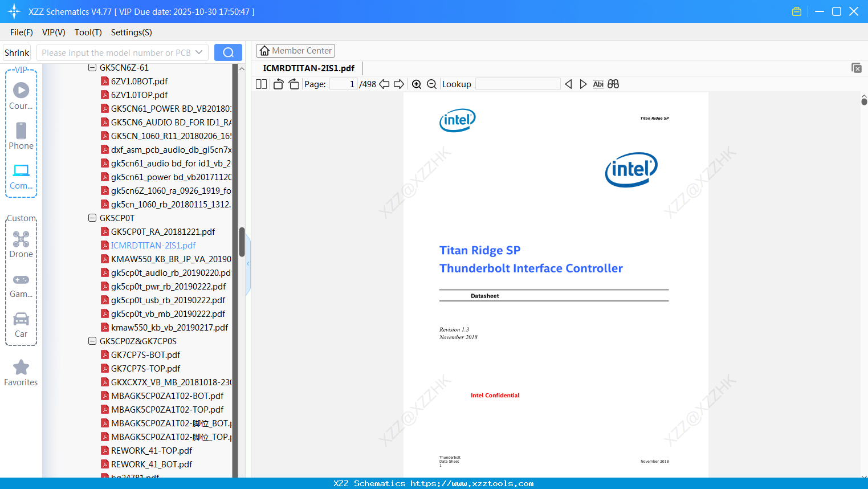This screenshot has width=868, height=489.
Task: Open the Drone category icon
Action: click(21, 239)
